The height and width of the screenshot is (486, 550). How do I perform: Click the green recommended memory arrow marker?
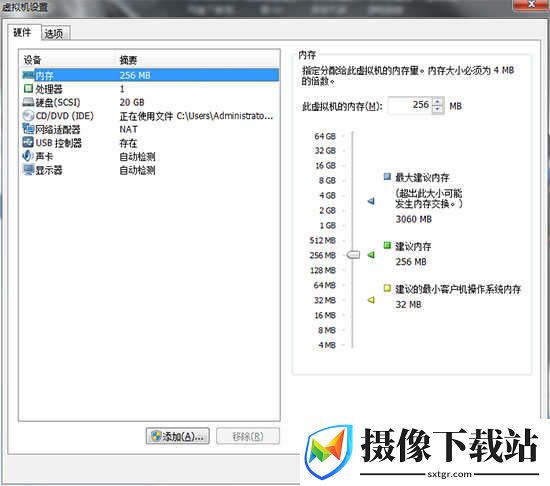[x=371, y=255]
